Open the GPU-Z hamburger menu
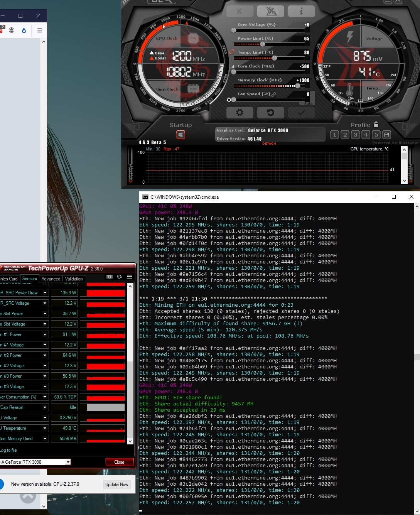420x515 pixels. coord(130,277)
